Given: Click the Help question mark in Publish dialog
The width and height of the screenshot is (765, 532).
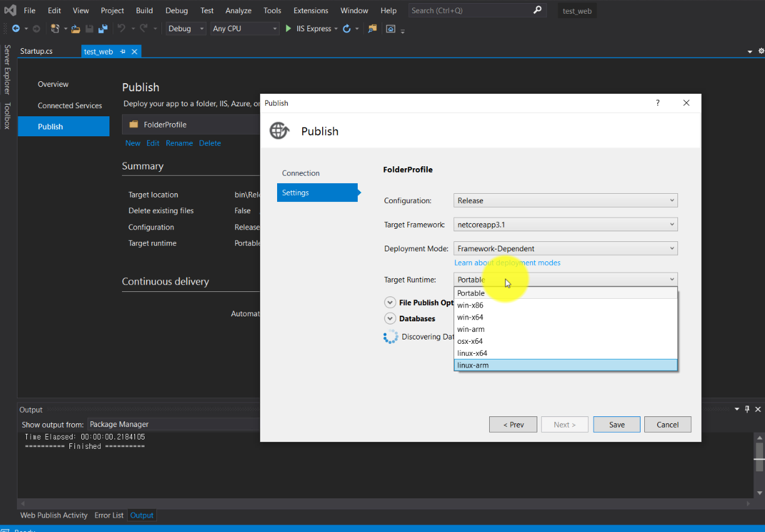Looking at the screenshot, I should [657, 103].
